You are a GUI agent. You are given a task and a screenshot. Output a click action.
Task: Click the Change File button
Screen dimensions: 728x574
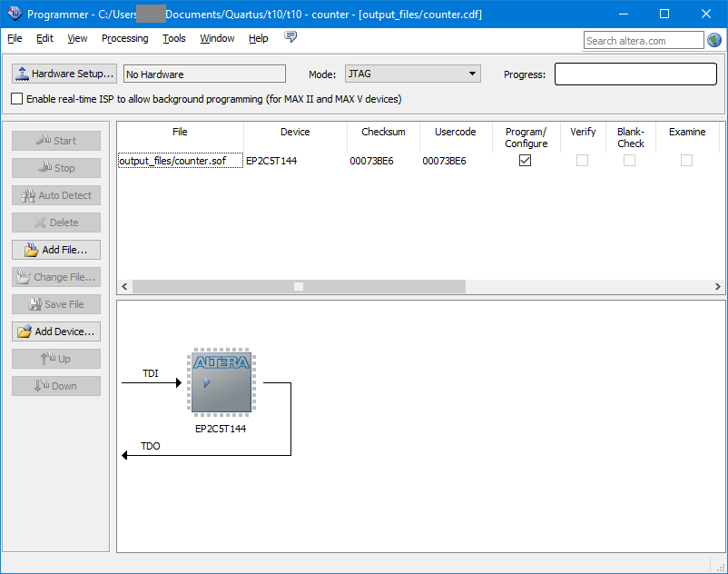point(56,277)
